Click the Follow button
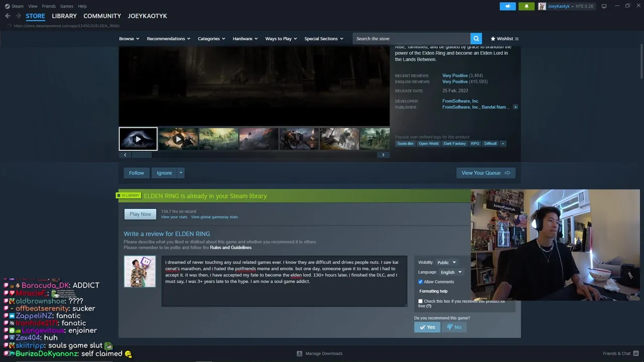This screenshot has height=362, width=644. tap(136, 173)
